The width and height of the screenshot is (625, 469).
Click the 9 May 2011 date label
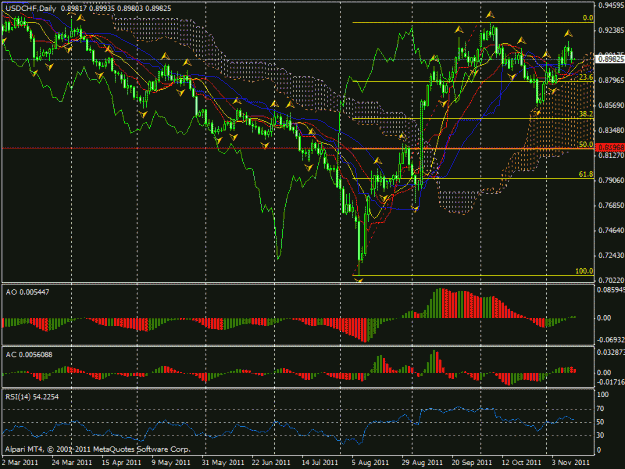(171, 463)
